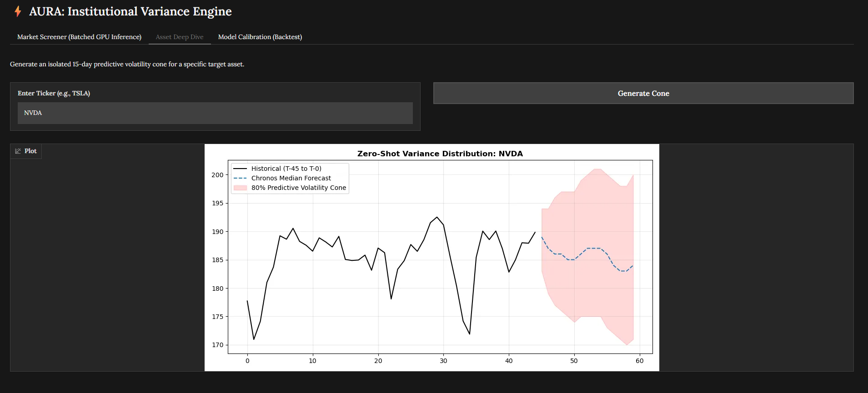Click the lightning bolt icon in the title
Viewport: 868px width, 393px height.
(x=18, y=11)
